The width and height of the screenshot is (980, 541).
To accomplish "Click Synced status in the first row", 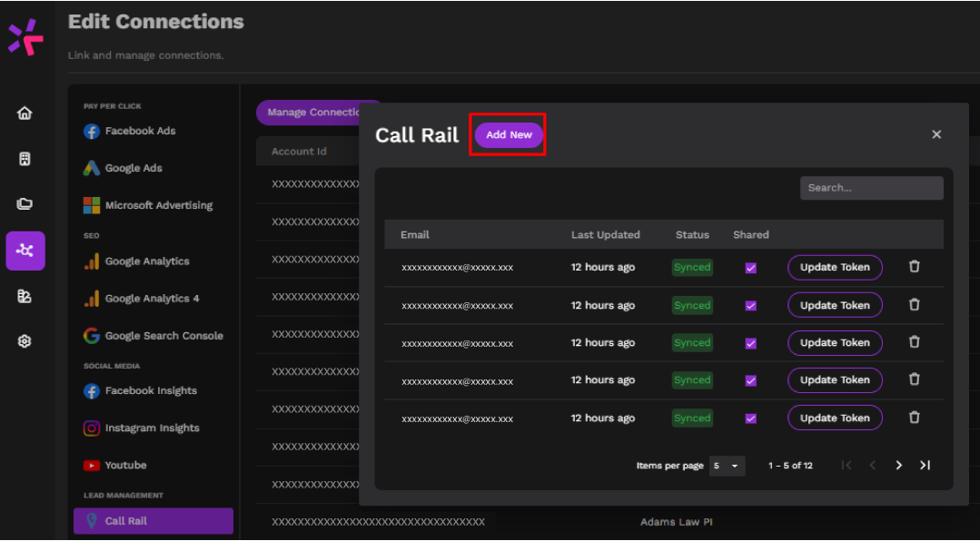I will 692,268.
